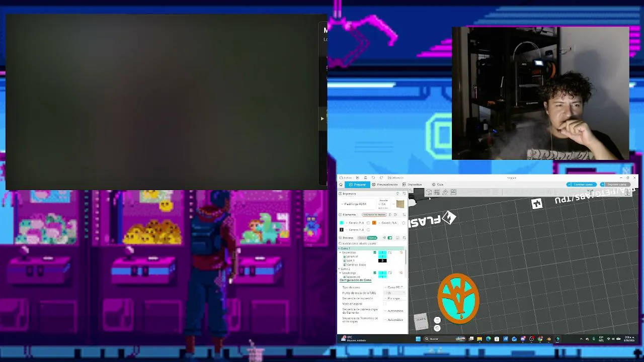644x362 pixels.
Task: Open the Boquilla nozzle size dropdown
Action: tap(383, 204)
